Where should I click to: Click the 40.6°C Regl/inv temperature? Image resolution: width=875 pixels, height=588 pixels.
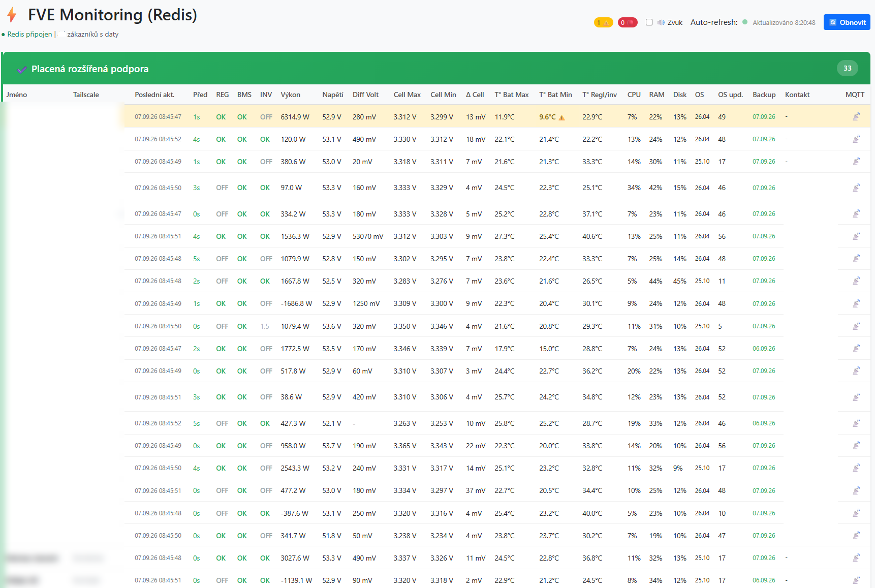(x=592, y=236)
